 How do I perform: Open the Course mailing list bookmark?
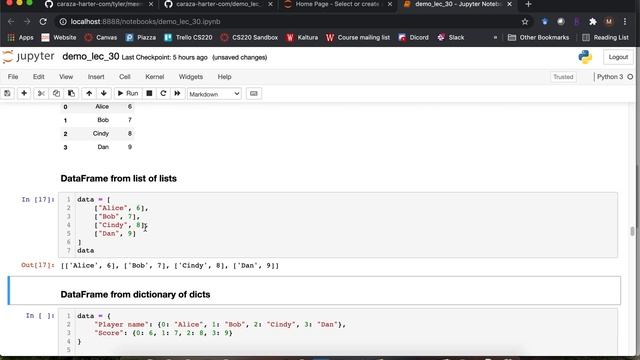click(358, 38)
